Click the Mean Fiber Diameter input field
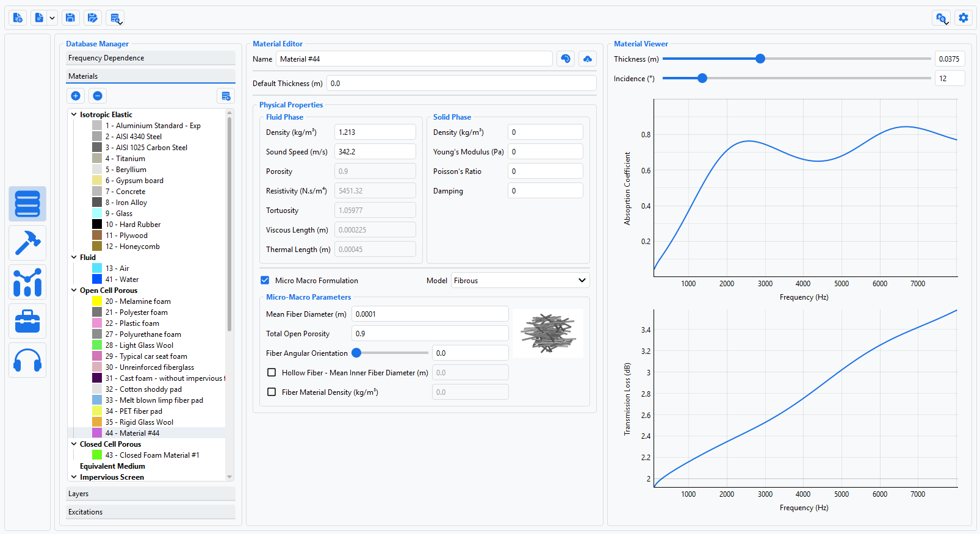The image size is (980, 534). point(430,314)
